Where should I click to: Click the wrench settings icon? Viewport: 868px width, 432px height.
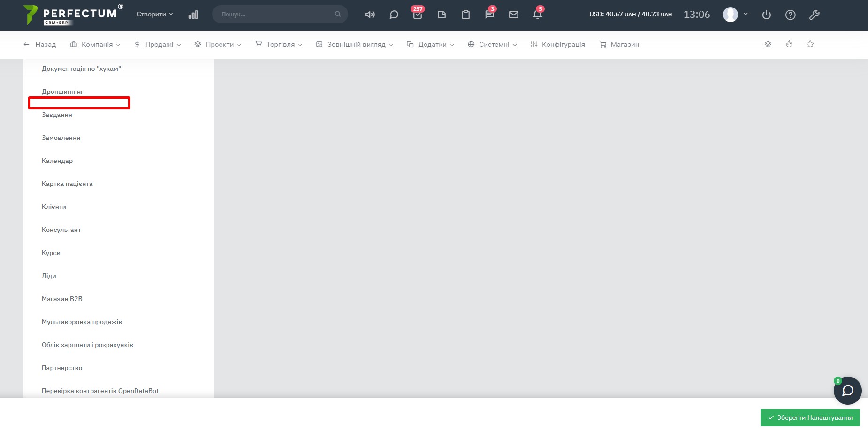[814, 15]
